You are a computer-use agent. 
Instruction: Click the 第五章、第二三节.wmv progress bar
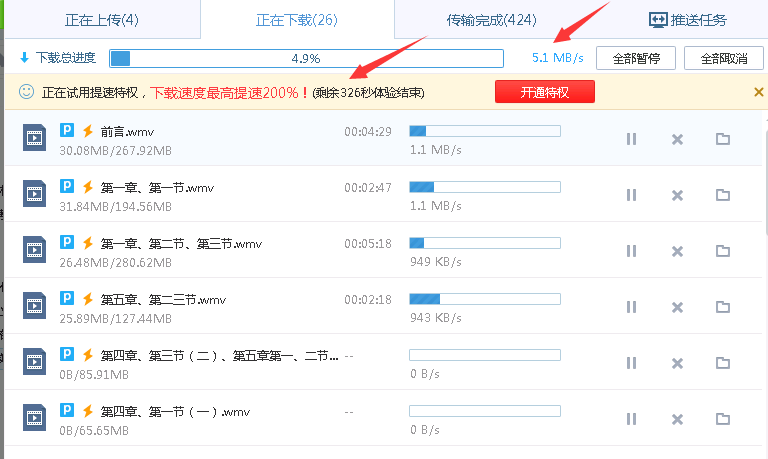click(x=485, y=299)
